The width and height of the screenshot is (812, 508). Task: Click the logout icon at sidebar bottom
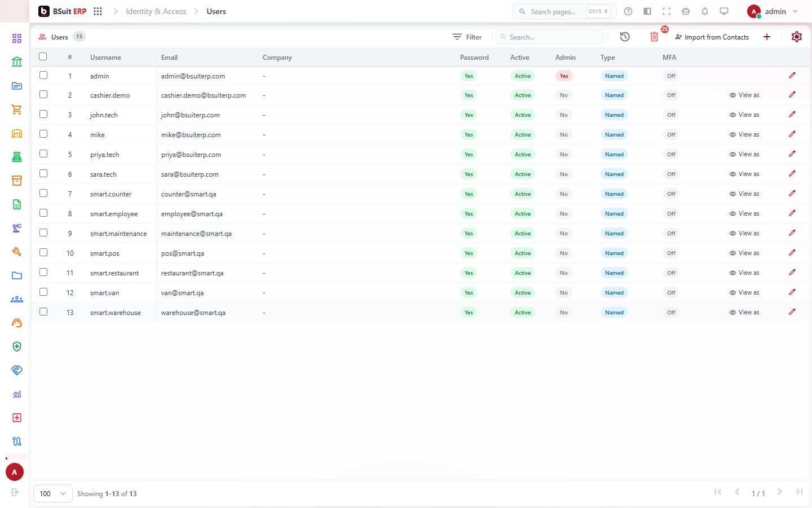(x=15, y=492)
